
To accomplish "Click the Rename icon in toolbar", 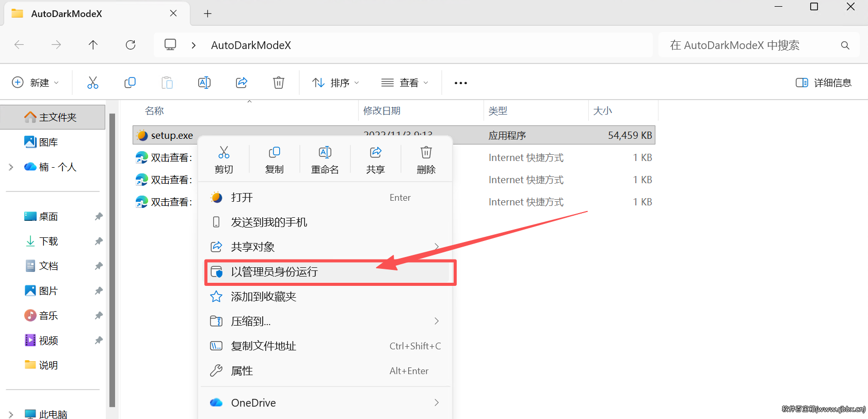I will pos(204,83).
